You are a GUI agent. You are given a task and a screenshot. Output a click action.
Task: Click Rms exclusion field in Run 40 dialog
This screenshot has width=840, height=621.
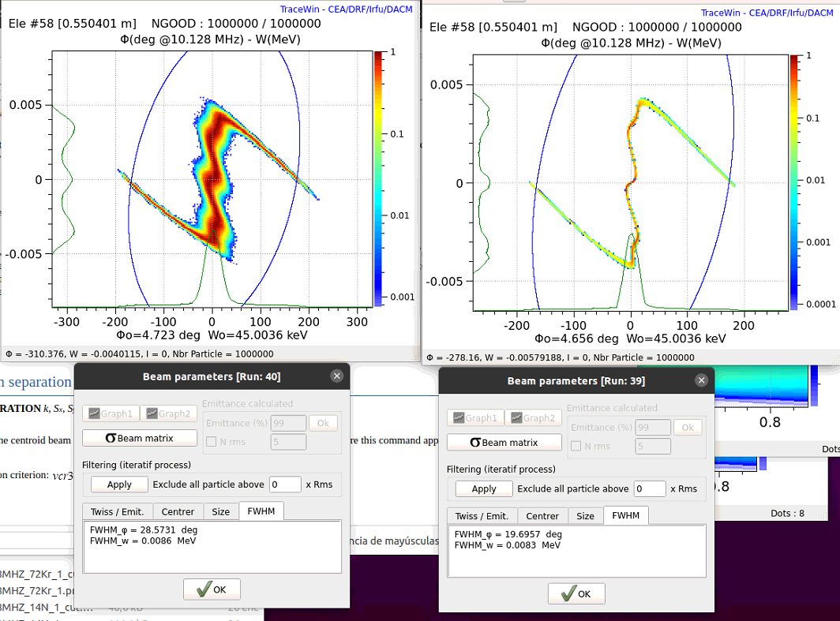pos(285,484)
